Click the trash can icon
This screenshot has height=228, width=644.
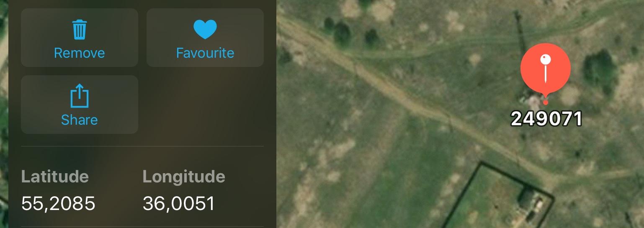[x=79, y=30]
